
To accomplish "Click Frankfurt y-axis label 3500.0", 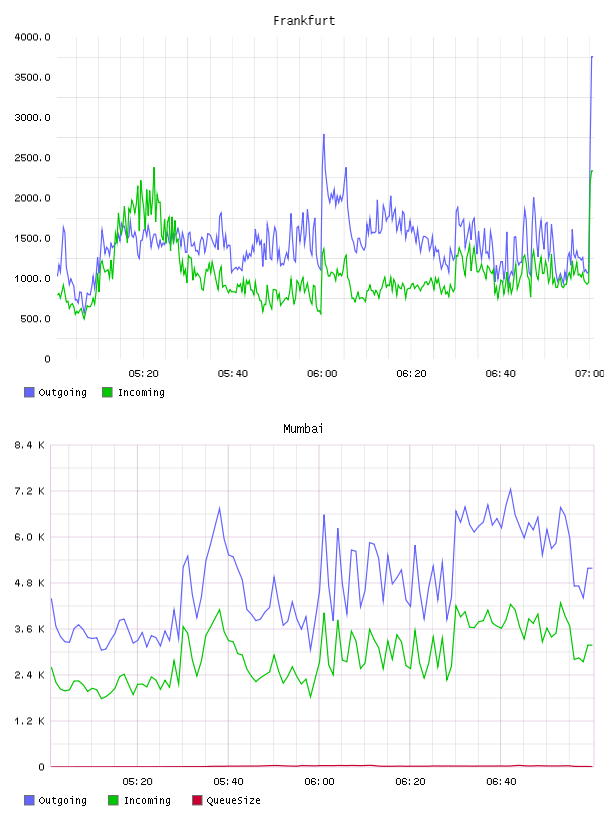I will [32, 78].
